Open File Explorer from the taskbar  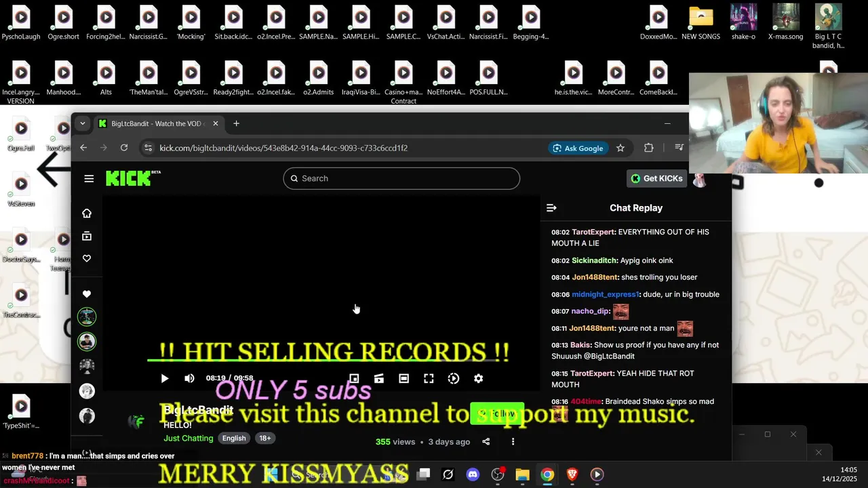coord(522,474)
